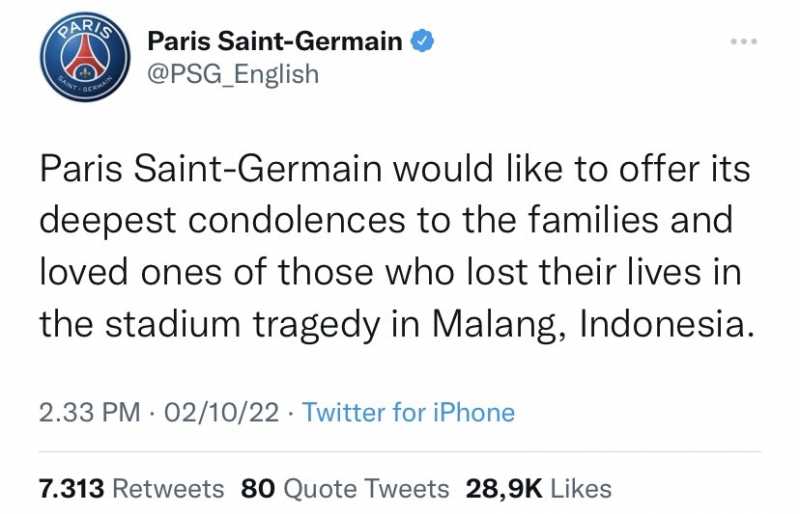This screenshot has width=800, height=514.
Task: Open the Retweets list label
Action: (168, 488)
